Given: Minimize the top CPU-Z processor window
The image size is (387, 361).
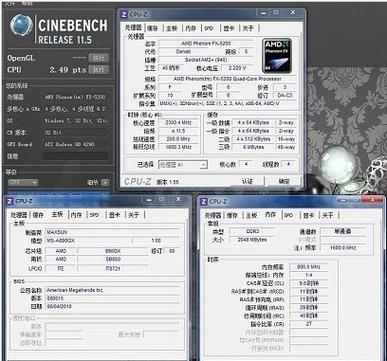Looking at the screenshot, I should click(263, 13).
